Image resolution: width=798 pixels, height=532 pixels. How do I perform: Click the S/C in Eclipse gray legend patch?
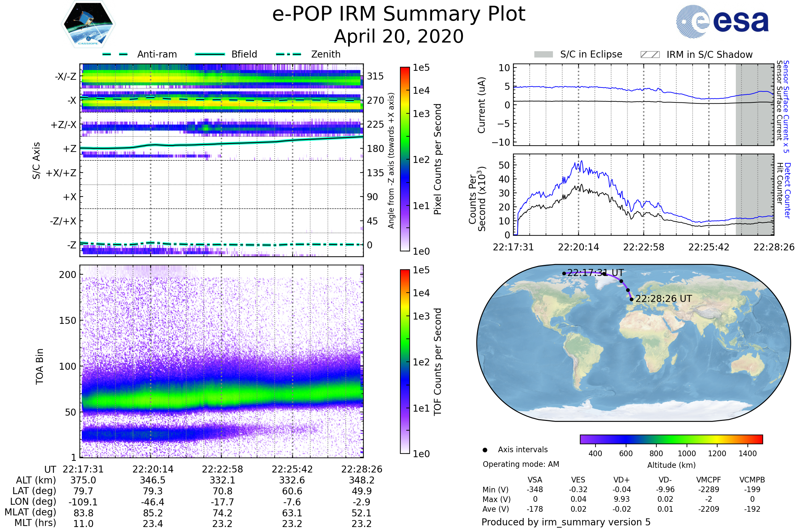click(x=543, y=55)
